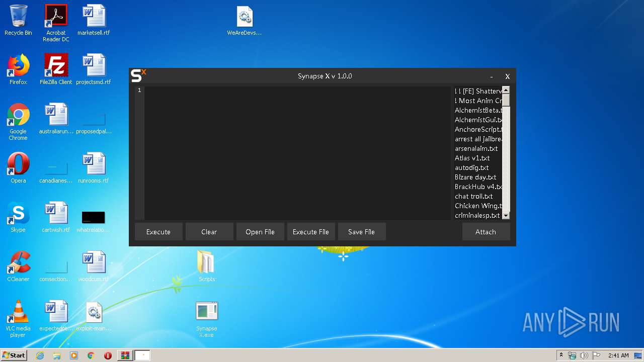Select the exploit-main desktop file
644x362 pixels.
click(94, 316)
